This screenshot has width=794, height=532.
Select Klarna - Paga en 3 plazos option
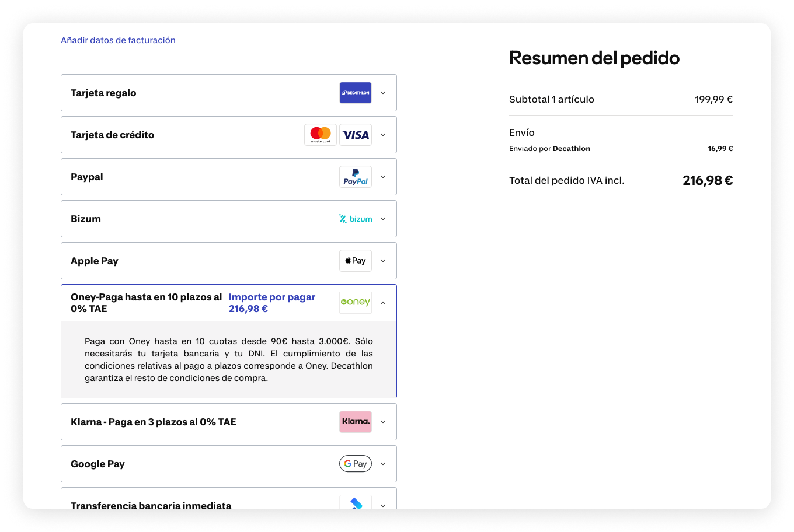(154, 422)
